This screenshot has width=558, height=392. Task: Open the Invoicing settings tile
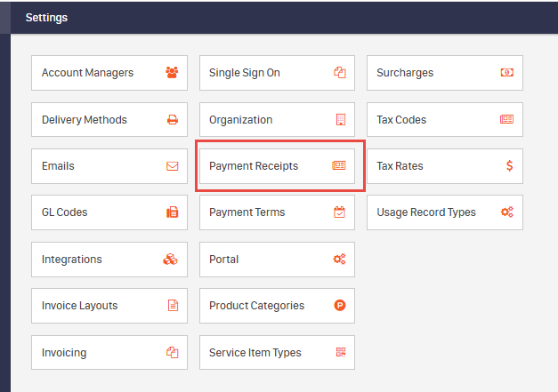pyautogui.click(x=109, y=353)
